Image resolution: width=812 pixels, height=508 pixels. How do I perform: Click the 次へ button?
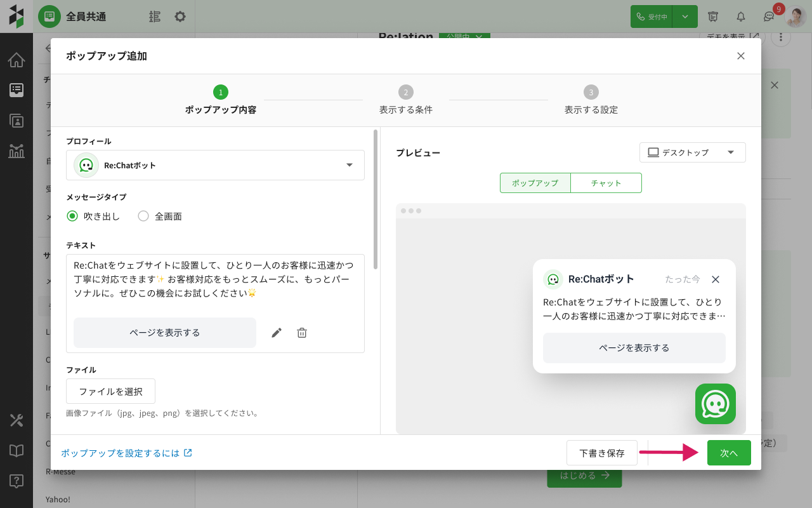tap(729, 453)
